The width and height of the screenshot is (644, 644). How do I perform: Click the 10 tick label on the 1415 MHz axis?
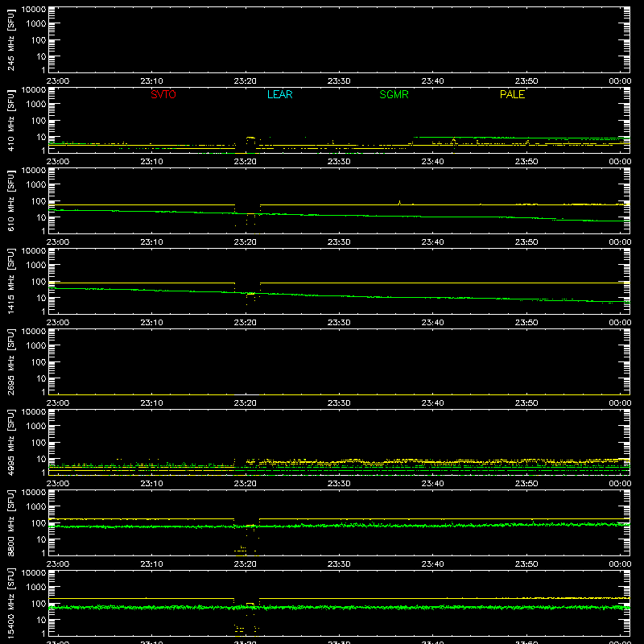[41, 298]
